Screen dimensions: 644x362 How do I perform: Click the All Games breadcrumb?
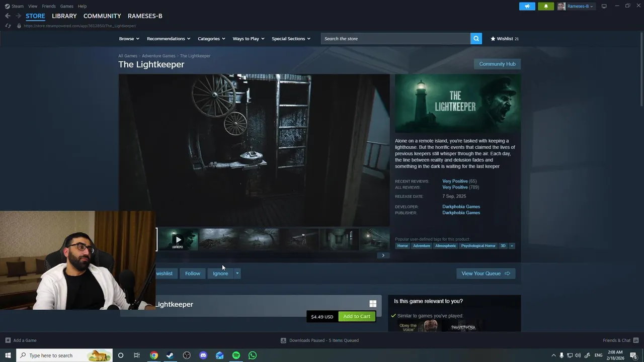[128, 56]
